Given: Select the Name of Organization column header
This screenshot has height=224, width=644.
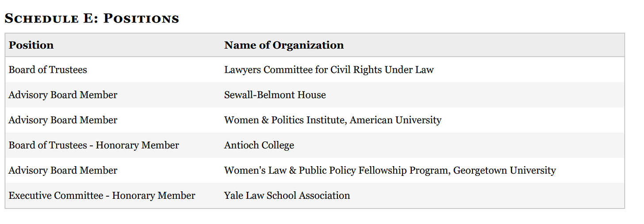Looking at the screenshot, I should pos(284,45).
